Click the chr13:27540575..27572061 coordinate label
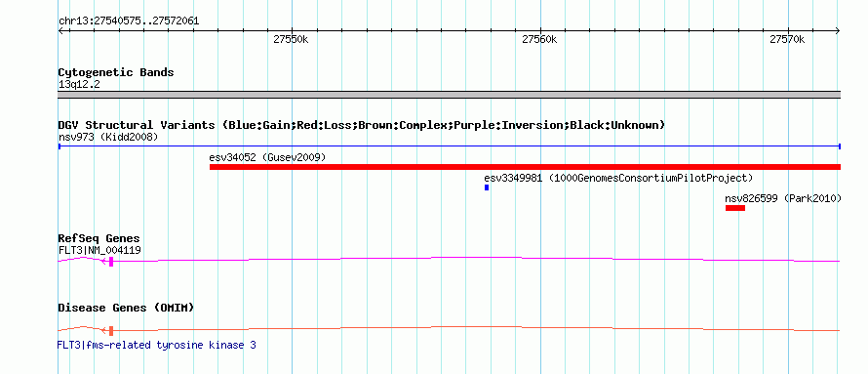Viewport: 868px width, 374px height. [x=129, y=21]
